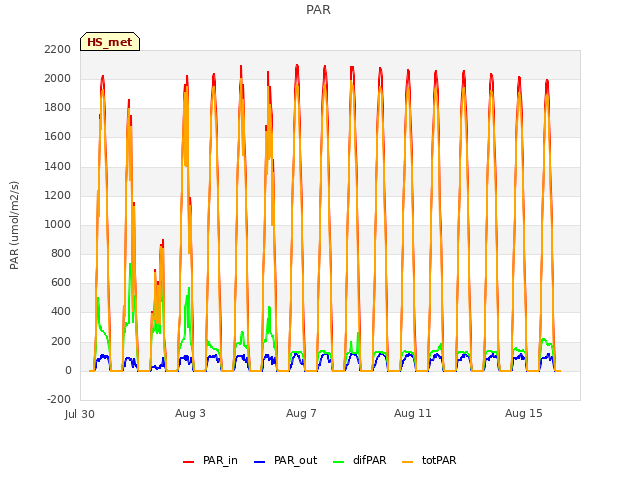This screenshot has width=640, height=480.
Task: Toggle the PAR_in legend entry
Action: (x=211, y=460)
